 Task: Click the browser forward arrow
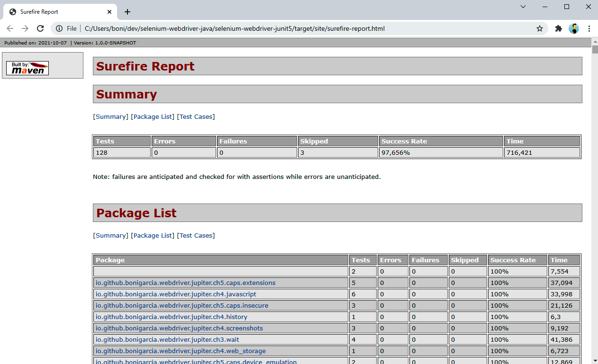(25, 28)
